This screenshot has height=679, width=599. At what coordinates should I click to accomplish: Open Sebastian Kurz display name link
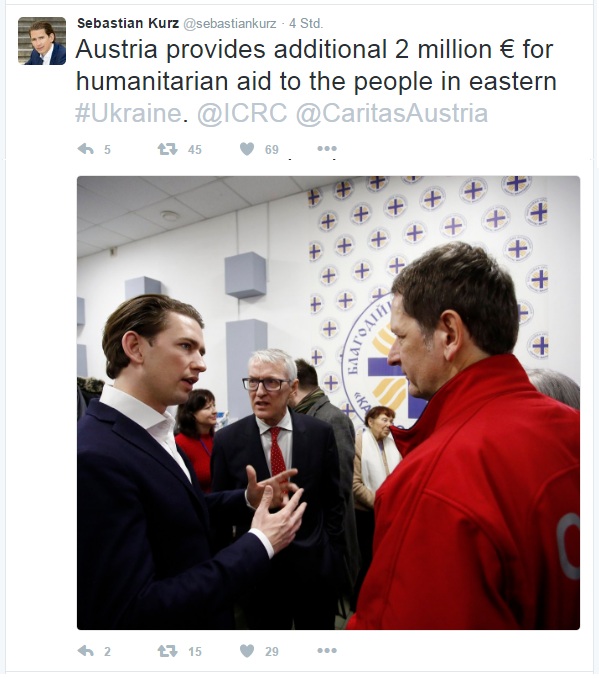[x=128, y=23]
